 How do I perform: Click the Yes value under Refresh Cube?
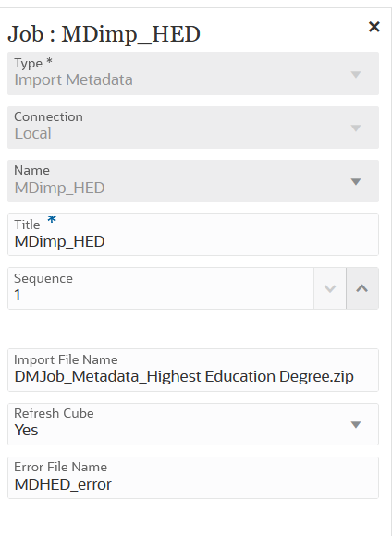(26, 430)
